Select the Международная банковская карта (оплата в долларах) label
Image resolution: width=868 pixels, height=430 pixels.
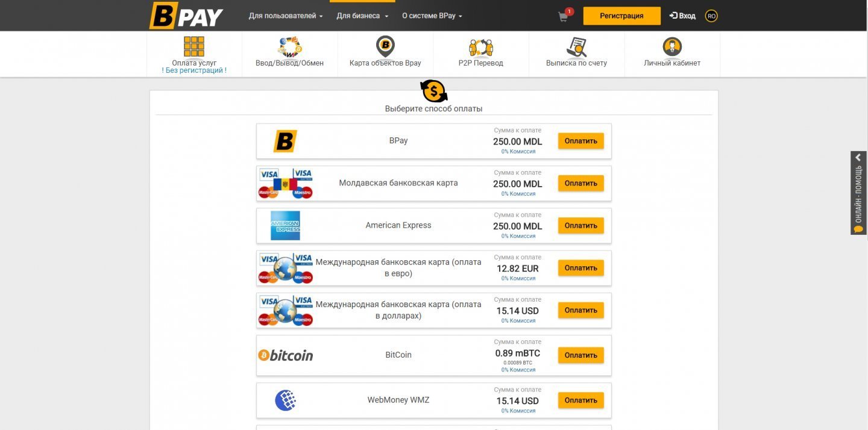[398, 310]
